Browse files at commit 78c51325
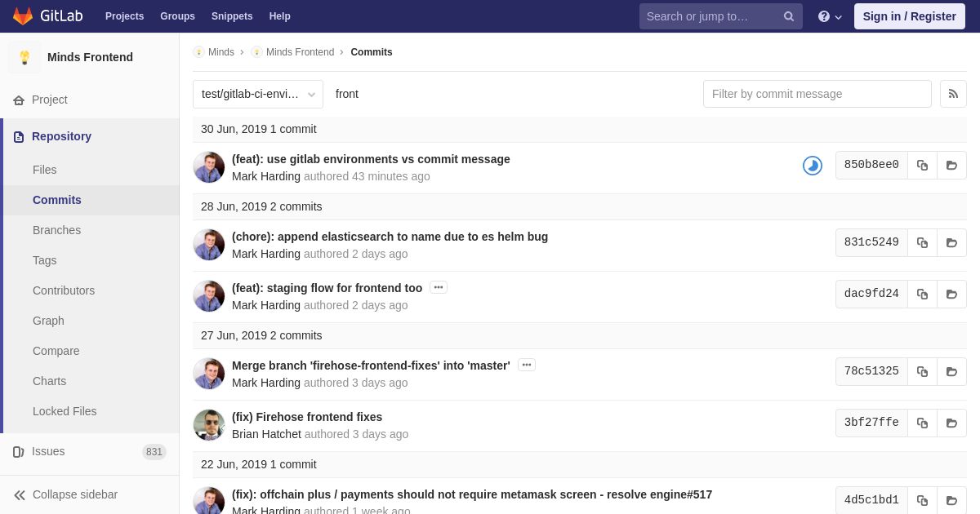980x514 pixels. tap(951, 371)
